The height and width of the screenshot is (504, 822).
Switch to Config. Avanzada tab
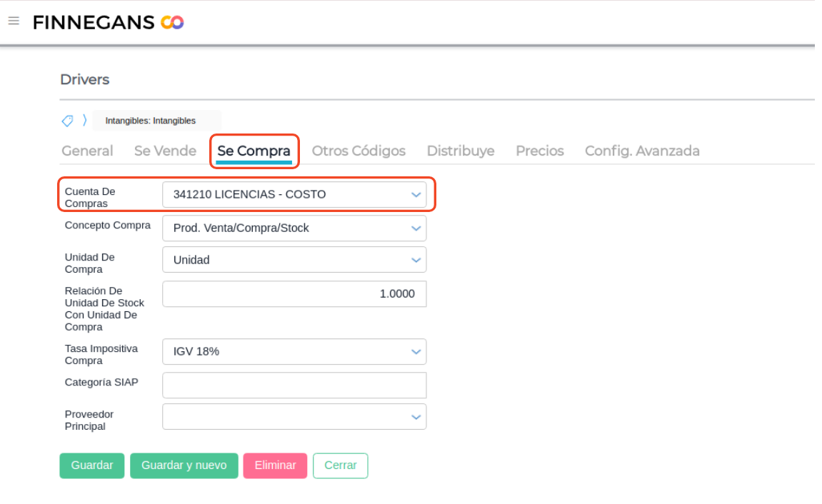642,151
